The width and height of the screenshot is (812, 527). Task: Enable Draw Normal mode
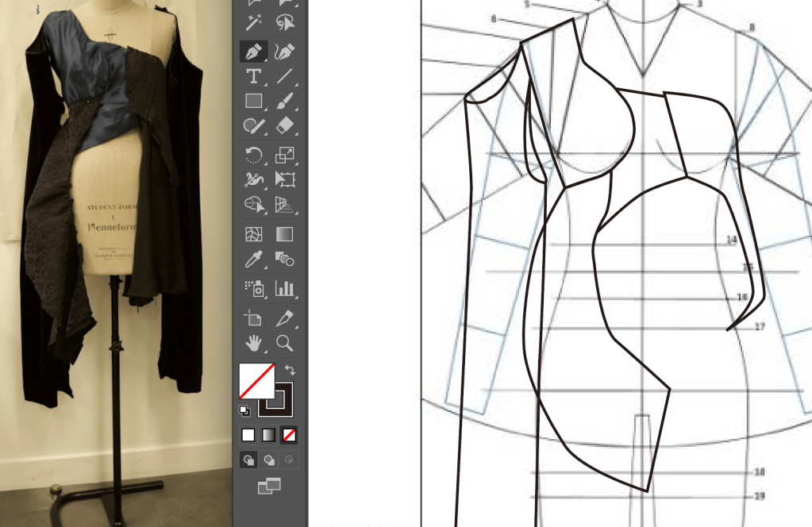pyautogui.click(x=248, y=460)
